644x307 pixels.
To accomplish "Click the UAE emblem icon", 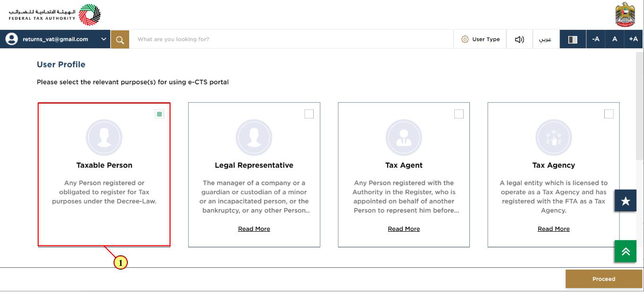I will [x=625, y=14].
